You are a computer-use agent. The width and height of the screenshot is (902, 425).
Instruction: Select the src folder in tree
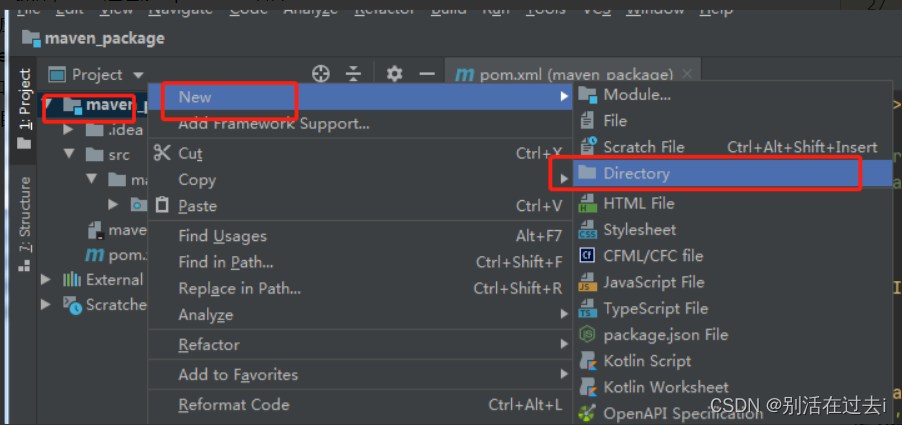pos(108,155)
